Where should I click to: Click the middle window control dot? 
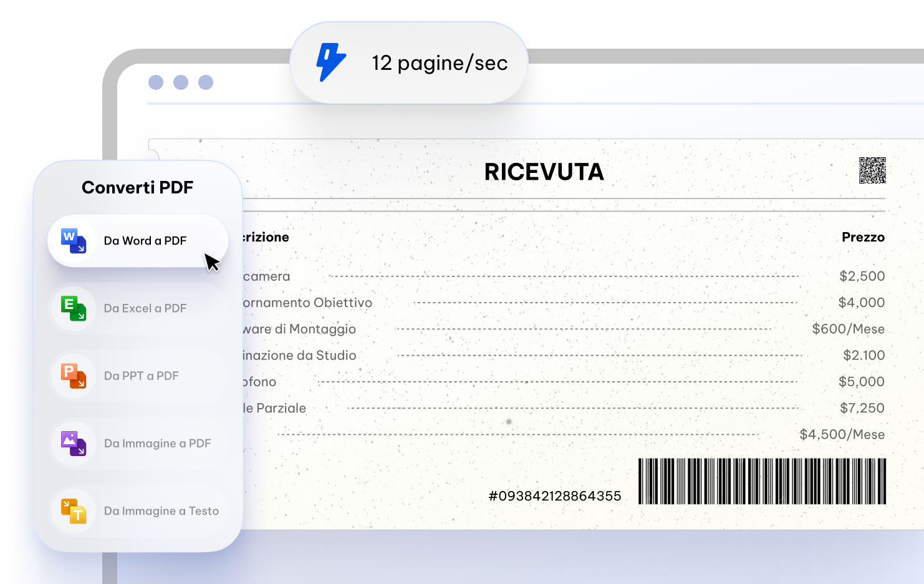coord(181,82)
